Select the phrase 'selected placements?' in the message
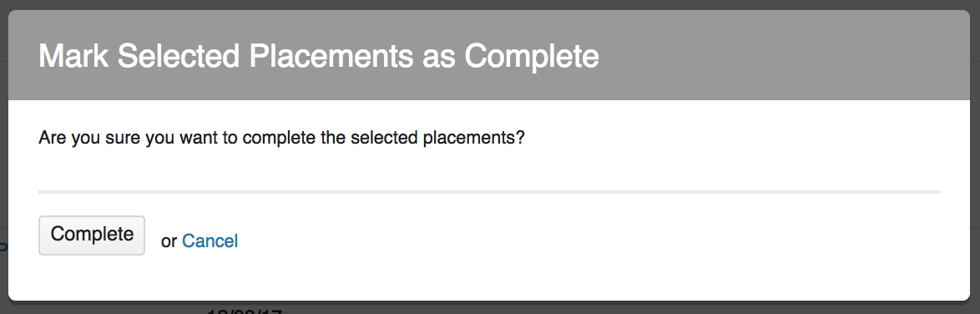Screen dimensions: 980x314 [x=437, y=138]
